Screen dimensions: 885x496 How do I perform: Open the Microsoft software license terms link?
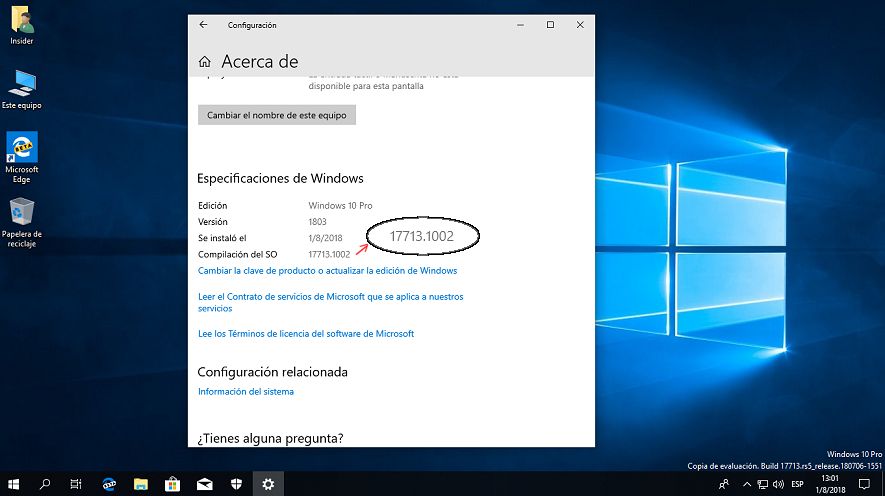pyautogui.click(x=306, y=334)
